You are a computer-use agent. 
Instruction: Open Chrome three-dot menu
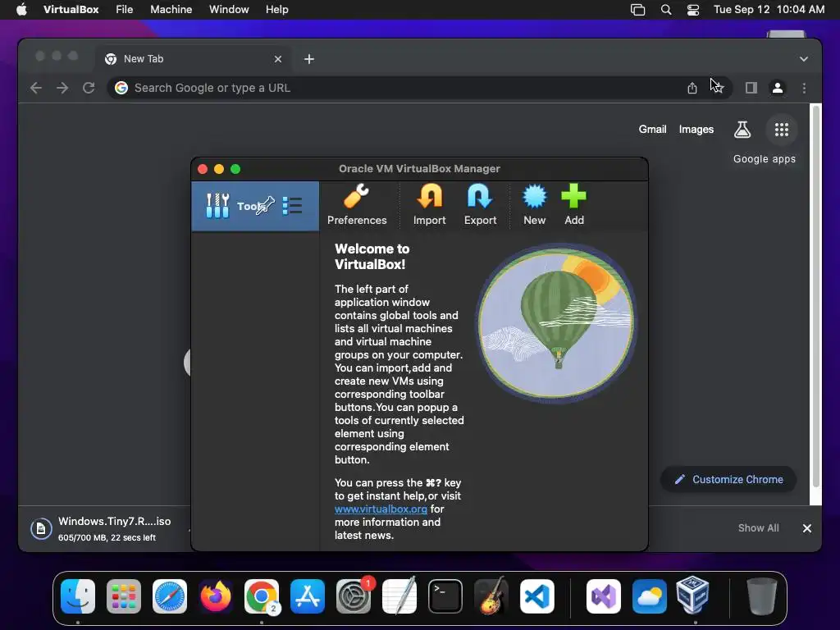(x=804, y=88)
